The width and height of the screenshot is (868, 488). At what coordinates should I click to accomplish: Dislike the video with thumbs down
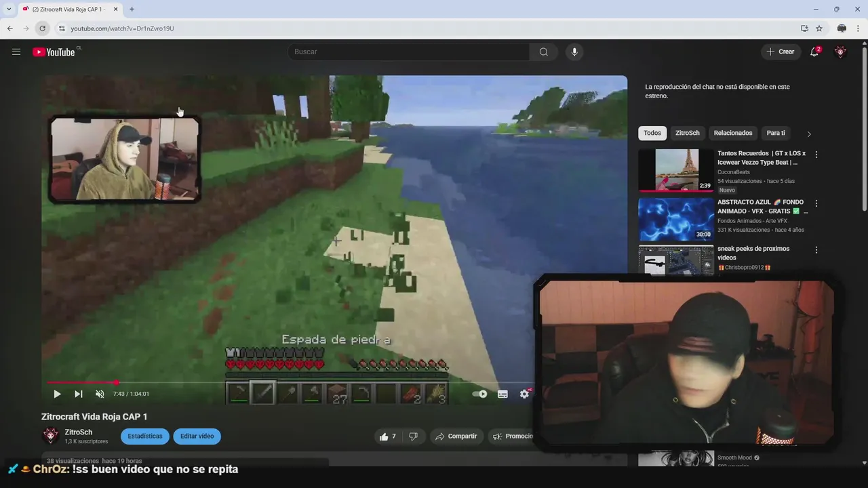point(413,436)
